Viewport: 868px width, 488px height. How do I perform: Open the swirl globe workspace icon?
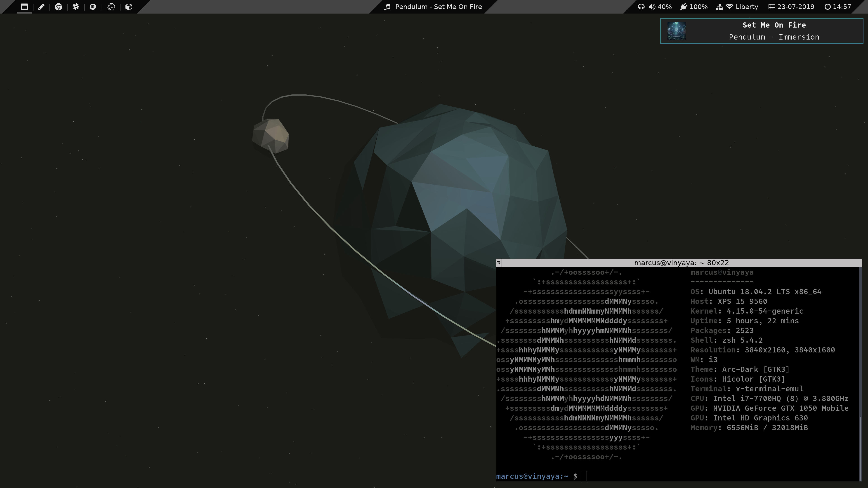pyautogui.click(x=111, y=7)
